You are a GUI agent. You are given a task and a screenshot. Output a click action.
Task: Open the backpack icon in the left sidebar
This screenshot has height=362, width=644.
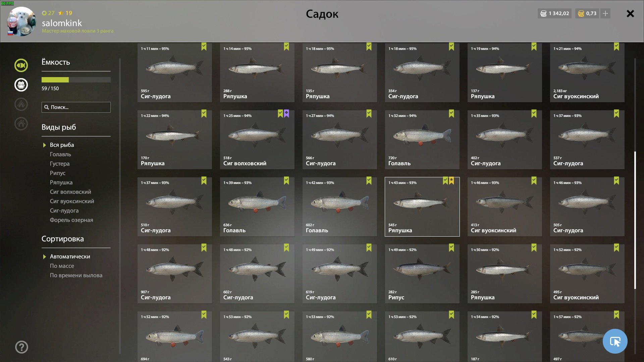click(21, 85)
